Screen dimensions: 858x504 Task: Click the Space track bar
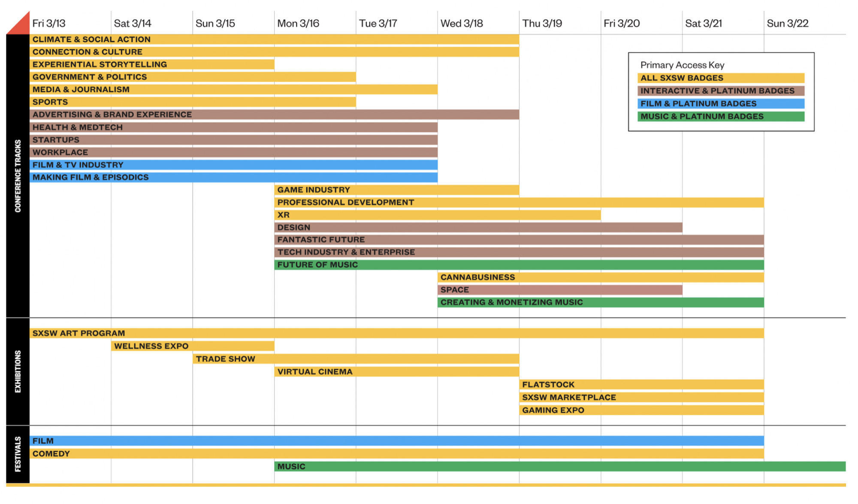click(560, 290)
